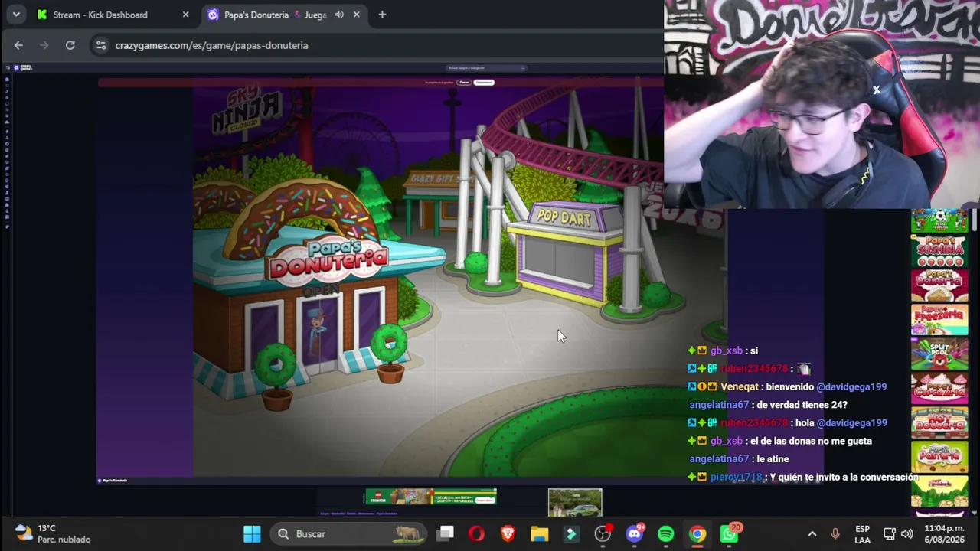Open the Papa's Hot Doggeria game thumbnail
980x551 pixels.
pos(939,423)
